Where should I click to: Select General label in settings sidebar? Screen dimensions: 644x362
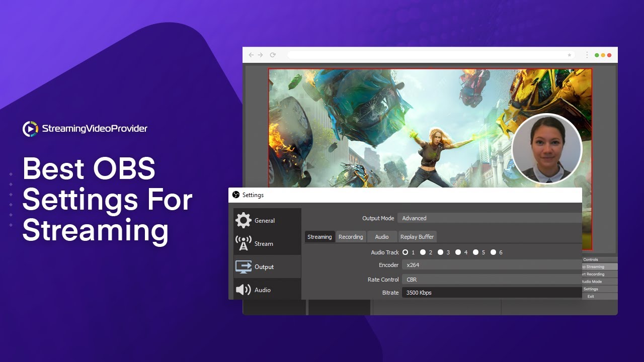[265, 221]
